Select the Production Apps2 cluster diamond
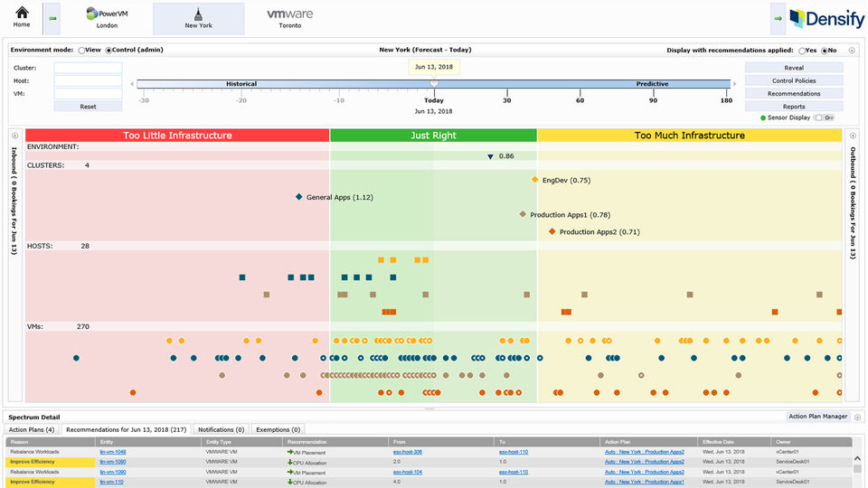This screenshot has height=488, width=868. 552,231
